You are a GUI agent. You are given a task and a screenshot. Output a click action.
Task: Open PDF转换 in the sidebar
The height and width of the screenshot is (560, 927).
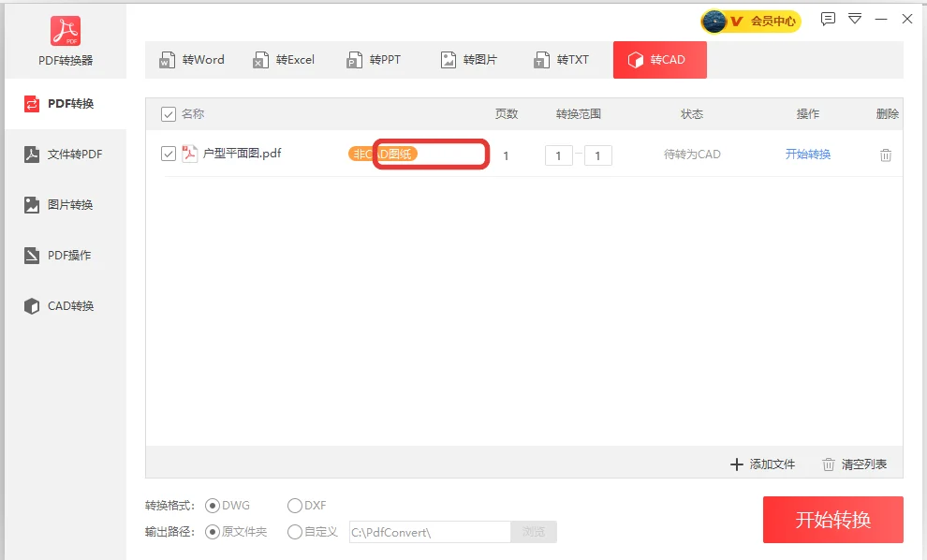pos(66,104)
